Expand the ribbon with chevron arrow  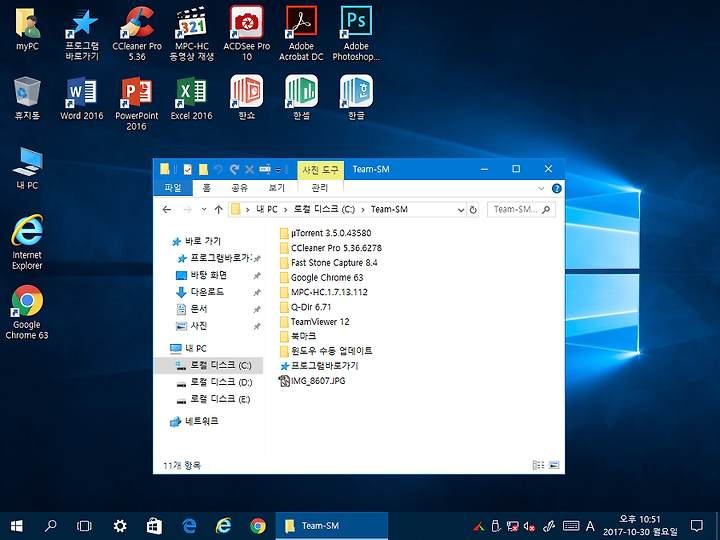tap(541, 188)
